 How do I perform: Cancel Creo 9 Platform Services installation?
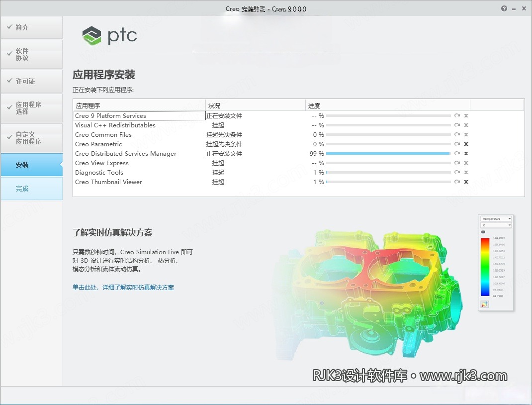[x=466, y=116]
